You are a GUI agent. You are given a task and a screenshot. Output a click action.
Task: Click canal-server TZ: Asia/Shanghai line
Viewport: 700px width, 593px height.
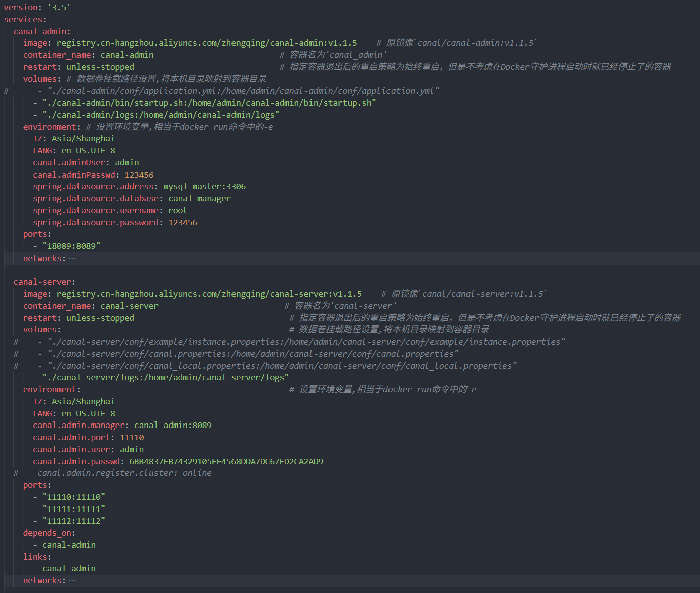pyautogui.click(x=74, y=402)
